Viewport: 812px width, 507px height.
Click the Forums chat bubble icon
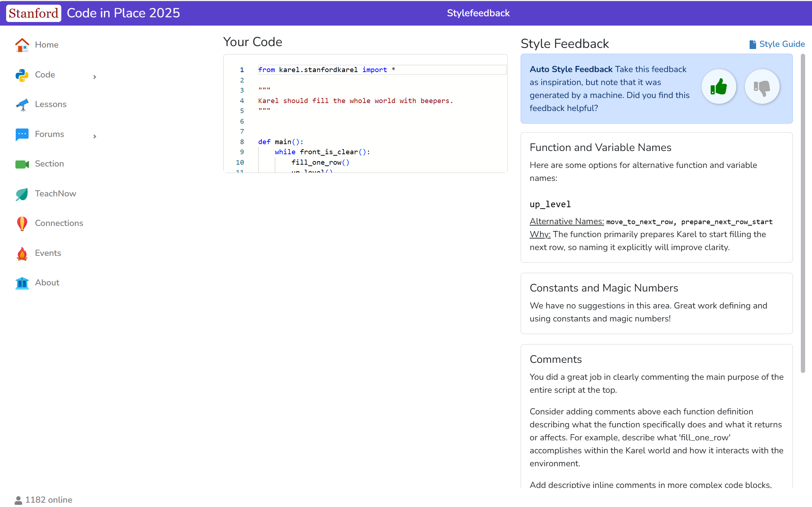[x=22, y=134]
